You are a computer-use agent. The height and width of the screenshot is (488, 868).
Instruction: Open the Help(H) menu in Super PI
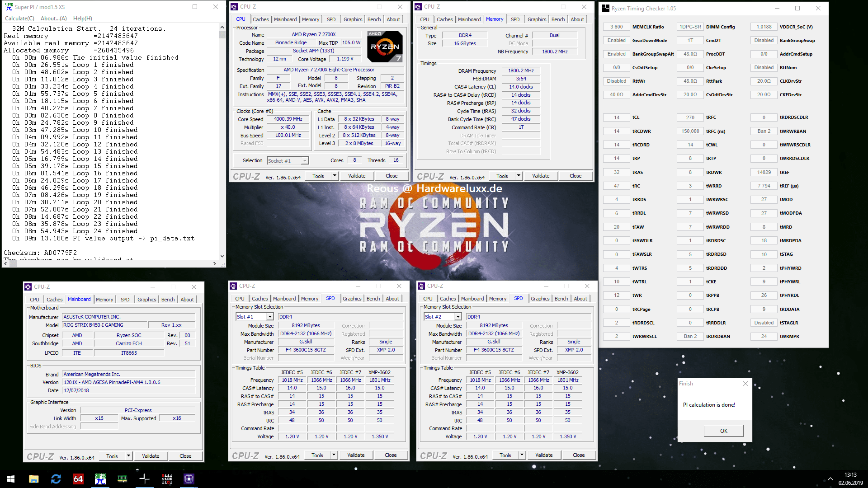point(83,19)
